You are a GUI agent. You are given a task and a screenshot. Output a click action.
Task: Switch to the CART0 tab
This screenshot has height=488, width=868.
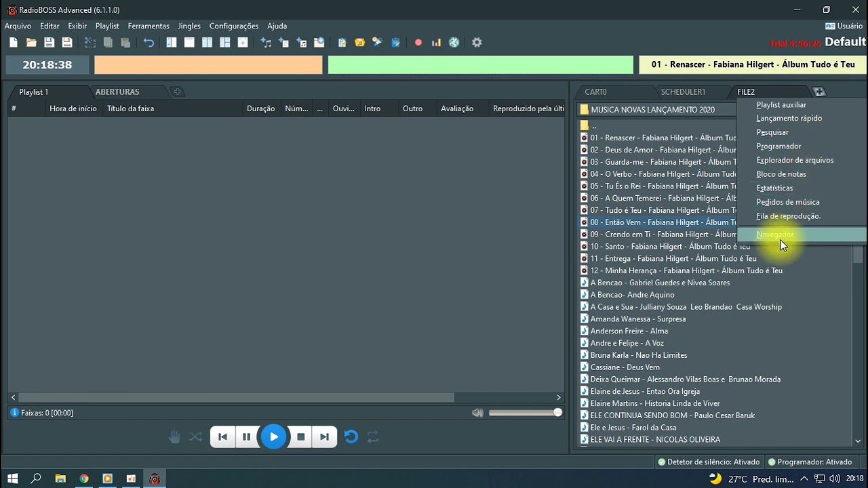(595, 91)
